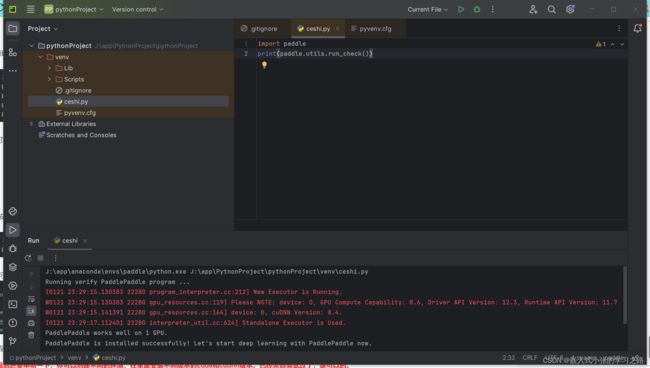Viewport: 650px width, 368px height.
Task: Show more tool windows ellipsis
Action: 13,70
